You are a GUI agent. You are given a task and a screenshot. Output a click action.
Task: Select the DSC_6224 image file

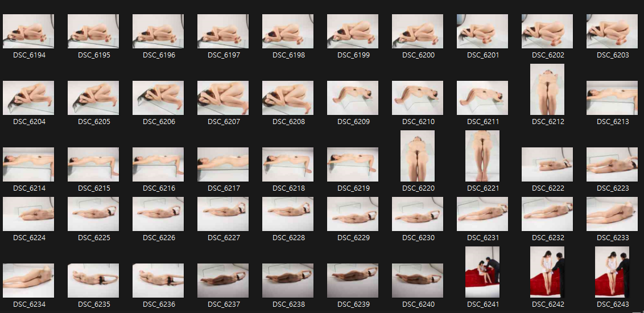click(x=28, y=214)
